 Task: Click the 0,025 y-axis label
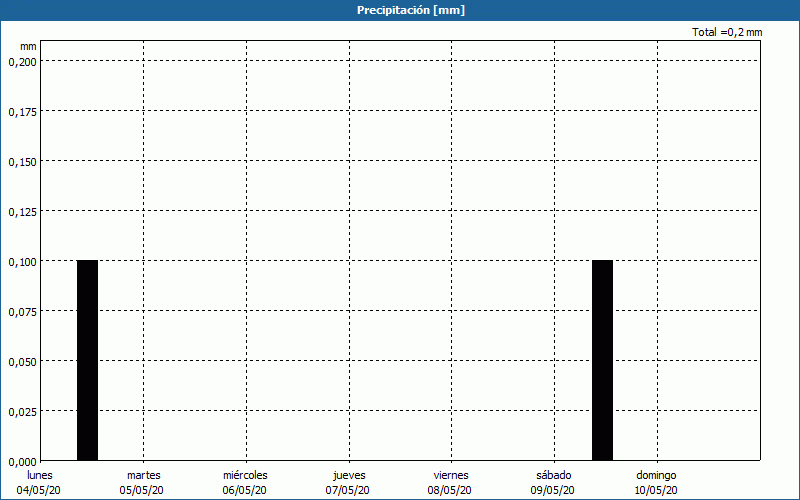tap(22, 412)
